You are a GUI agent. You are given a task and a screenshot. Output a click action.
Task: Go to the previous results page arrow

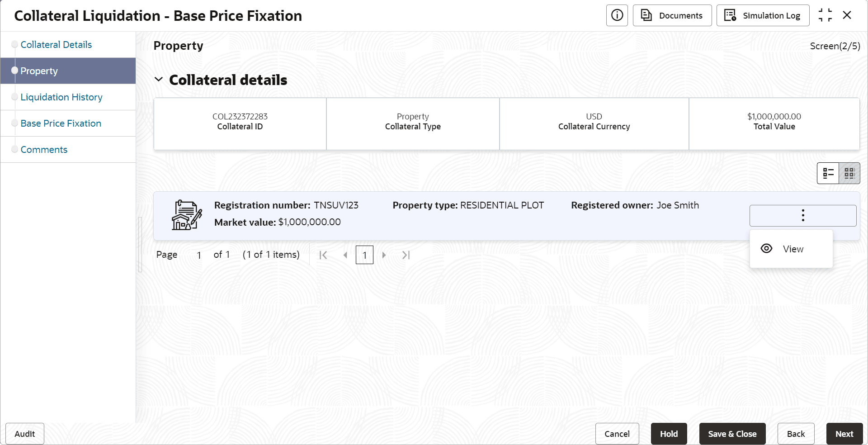click(345, 255)
